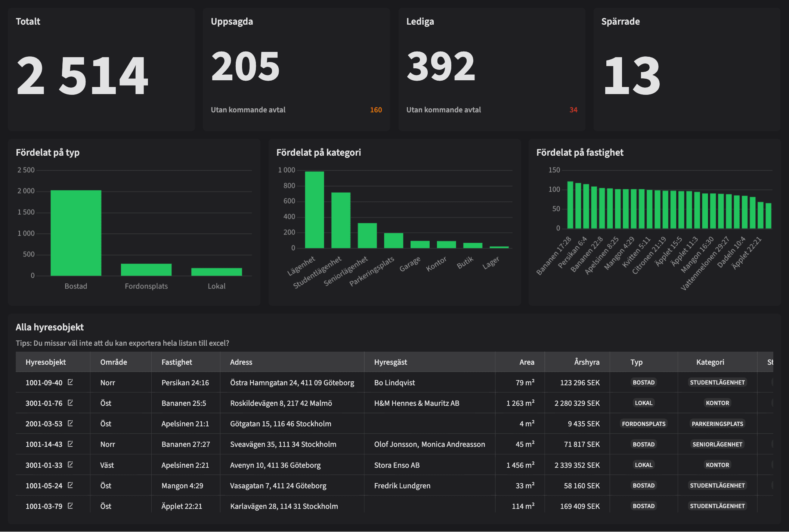Image resolution: width=789 pixels, height=532 pixels.
Task: Edit object 3001-01-33 with the pencil icon
Action: click(71, 465)
